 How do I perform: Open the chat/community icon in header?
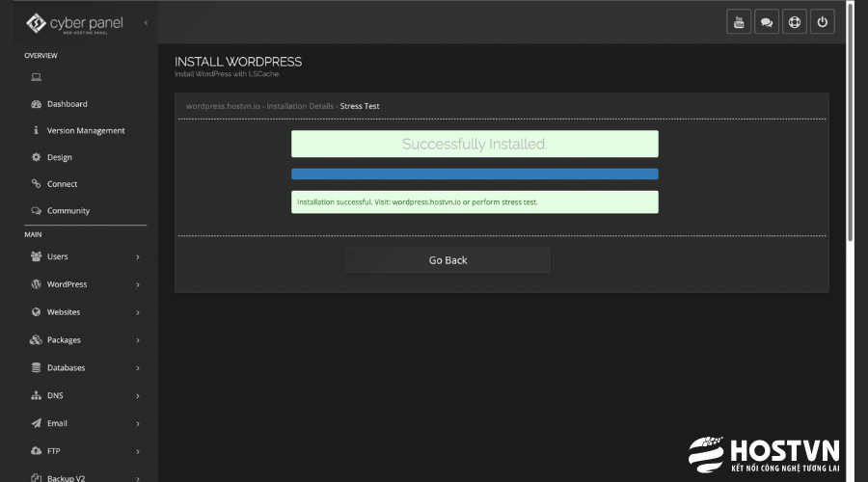point(767,22)
